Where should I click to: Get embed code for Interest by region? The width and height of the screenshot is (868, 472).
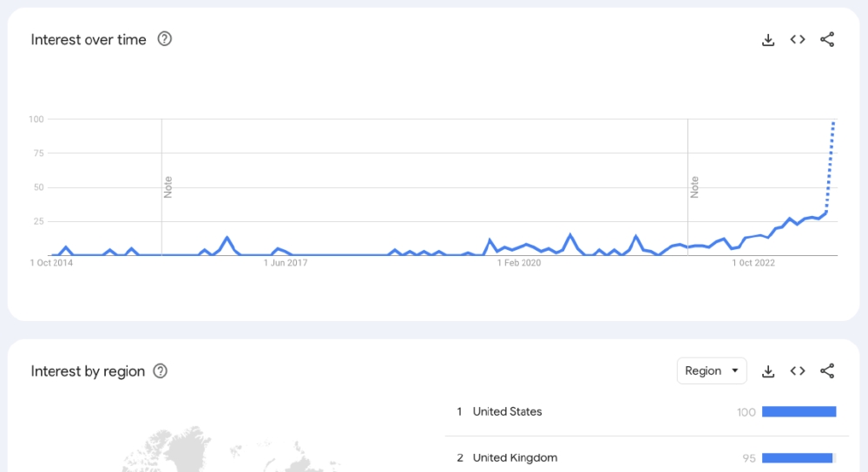click(x=798, y=371)
